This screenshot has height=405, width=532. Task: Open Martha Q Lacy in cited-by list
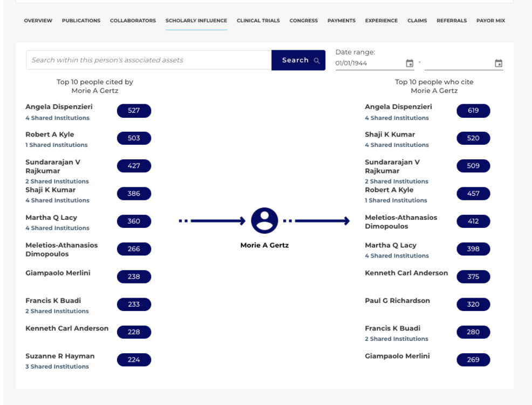tap(51, 218)
